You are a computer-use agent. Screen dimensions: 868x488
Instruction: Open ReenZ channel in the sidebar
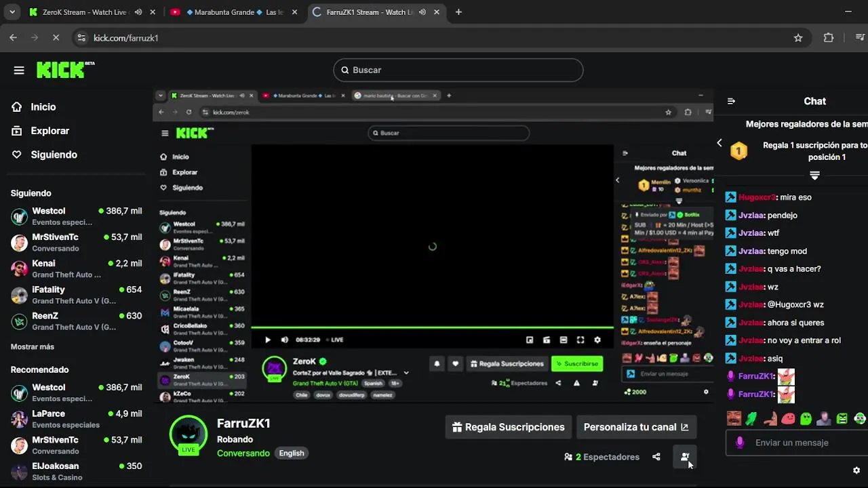coord(76,321)
